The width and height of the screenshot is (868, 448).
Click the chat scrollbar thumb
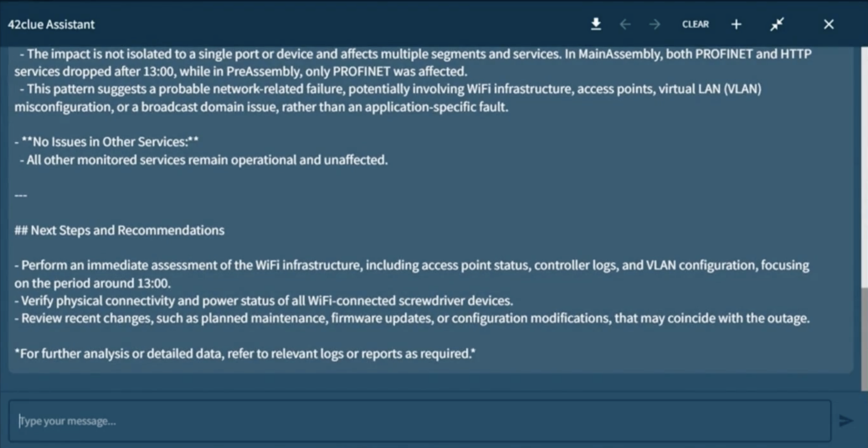(x=864, y=337)
